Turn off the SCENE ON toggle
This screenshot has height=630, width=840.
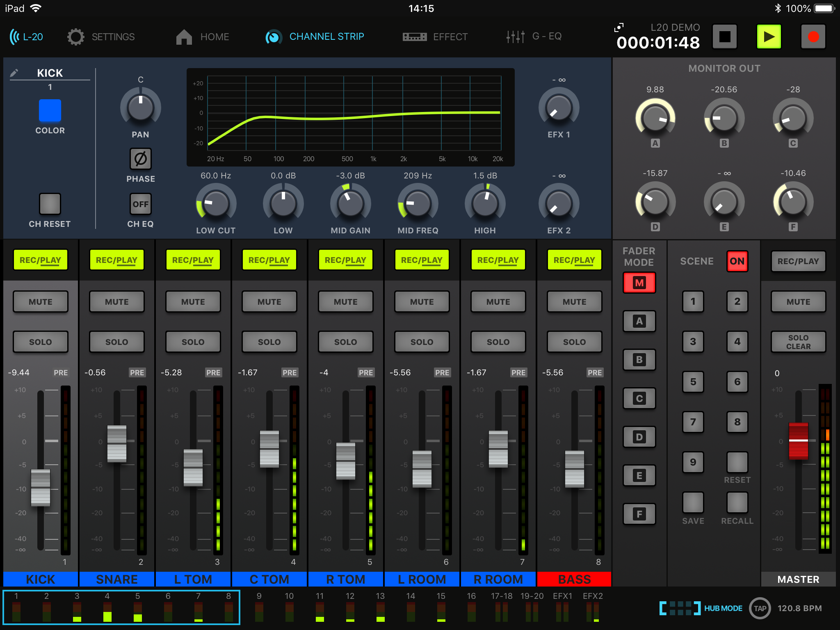point(737,261)
